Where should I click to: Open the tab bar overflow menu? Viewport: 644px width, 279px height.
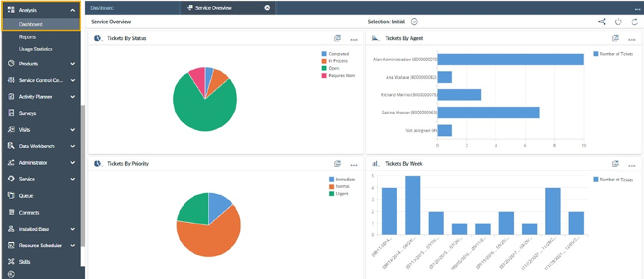[x=637, y=9]
